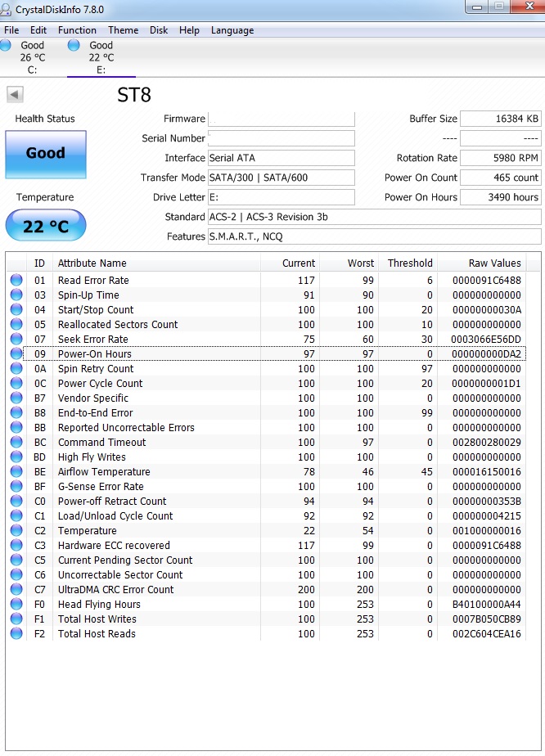Click status orb for Spin-Up Time
The width and height of the screenshot is (545, 756).
coord(16,295)
